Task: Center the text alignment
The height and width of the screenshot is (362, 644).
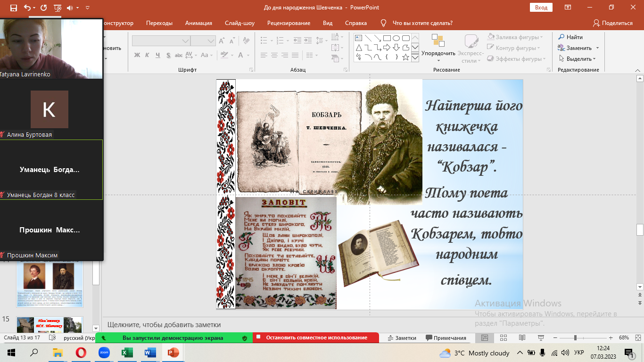Action: [x=274, y=55]
